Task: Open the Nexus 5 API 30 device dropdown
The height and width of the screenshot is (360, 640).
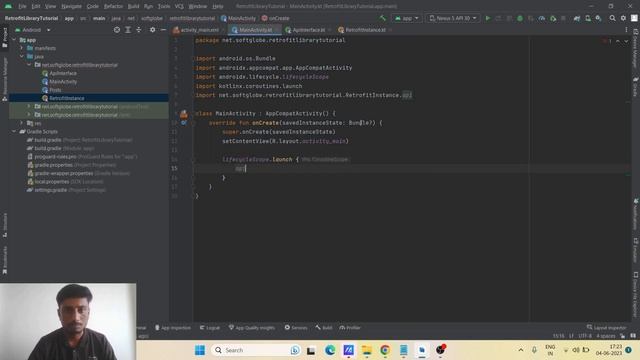Action: click(453, 18)
